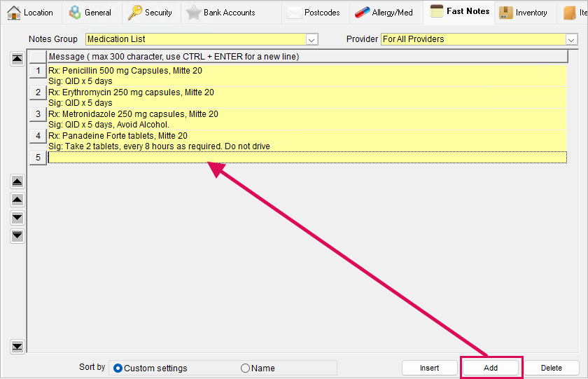Sort notes by Name
This screenshot has height=379, width=588.
[258, 368]
